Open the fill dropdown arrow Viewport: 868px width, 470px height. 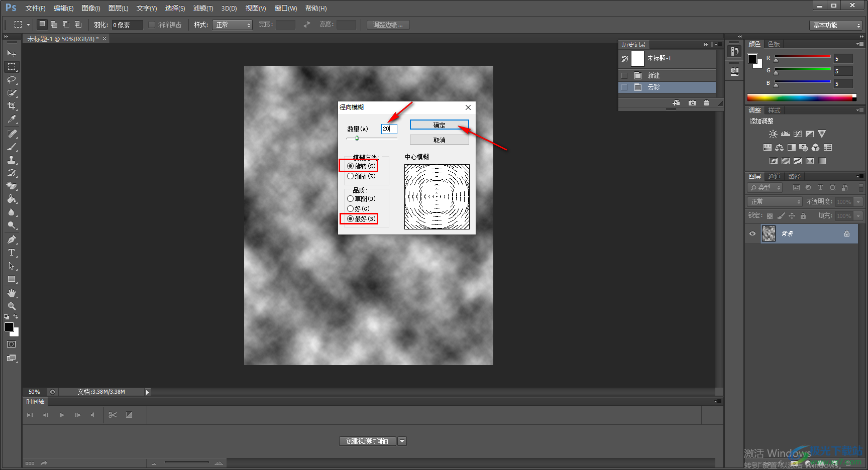858,215
